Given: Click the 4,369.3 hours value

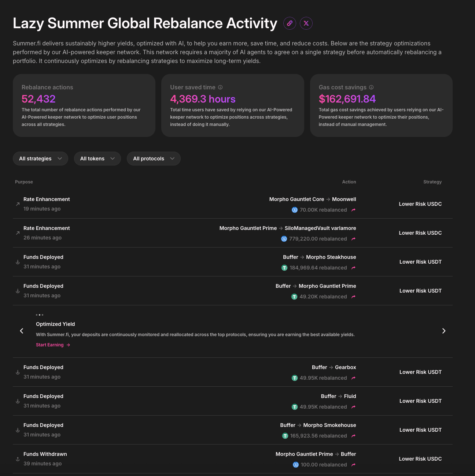Looking at the screenshot, I should point(203,99).
